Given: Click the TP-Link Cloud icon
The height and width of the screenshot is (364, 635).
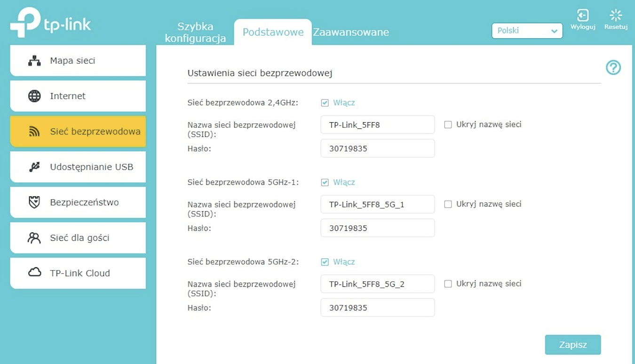Looking at the screenshot, I should 34,272.
